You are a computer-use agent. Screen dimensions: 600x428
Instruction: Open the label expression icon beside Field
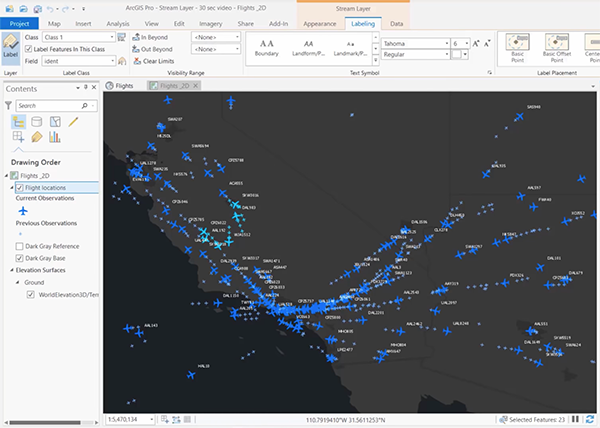(x=122, y=61)
